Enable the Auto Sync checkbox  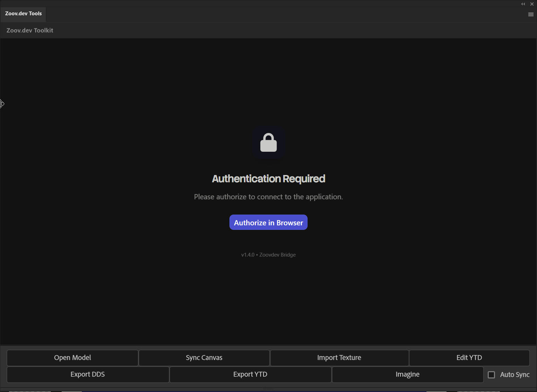tap(491, 375)
